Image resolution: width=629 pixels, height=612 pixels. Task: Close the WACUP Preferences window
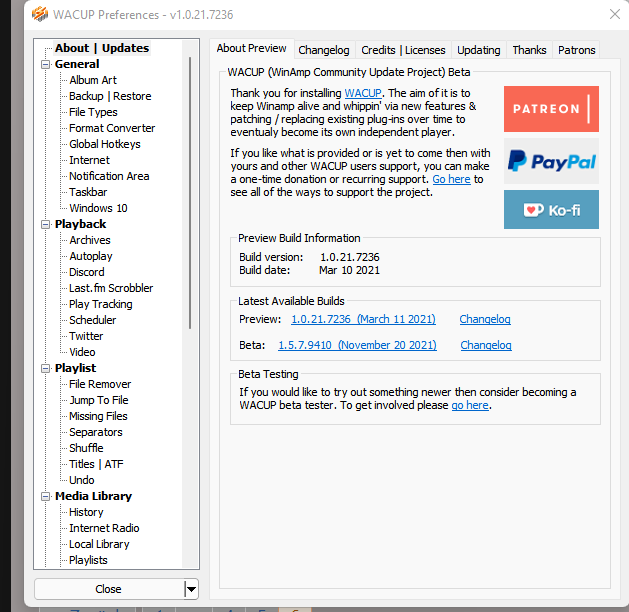(615, 14)
